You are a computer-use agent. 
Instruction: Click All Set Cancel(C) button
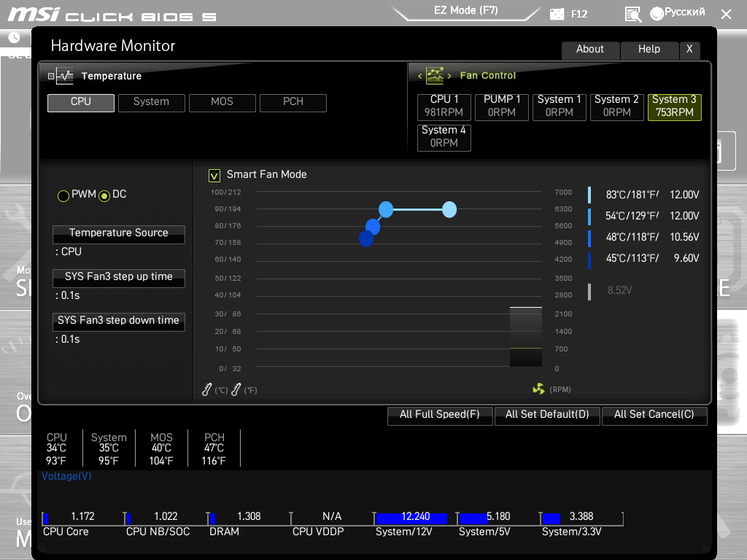(x=654, y=416)
